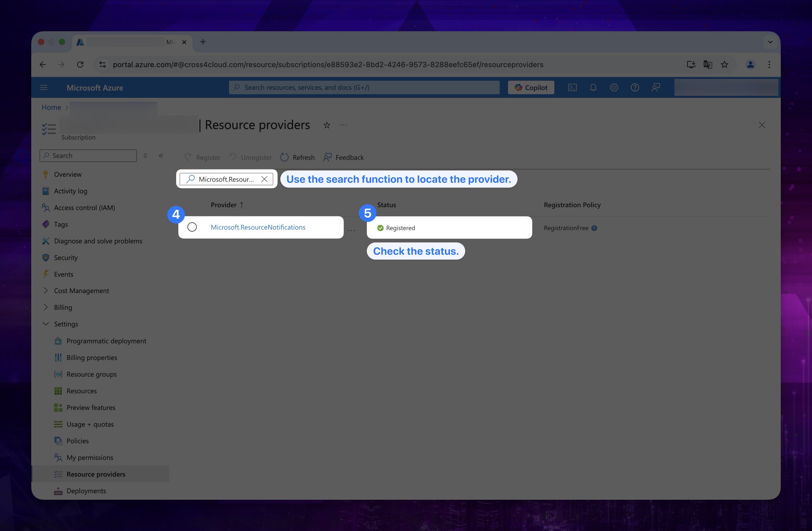Screen dimensions: 812x531
Task: Click the Microsoft.ResourceNotifications provider link
Action: pyautogui.click(x=258, y=227)
